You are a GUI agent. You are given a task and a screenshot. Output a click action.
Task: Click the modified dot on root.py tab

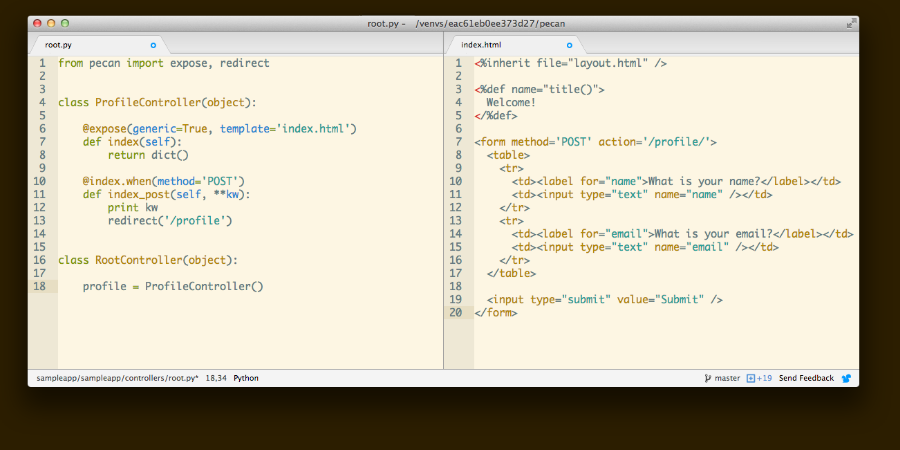tap(153, 45)
